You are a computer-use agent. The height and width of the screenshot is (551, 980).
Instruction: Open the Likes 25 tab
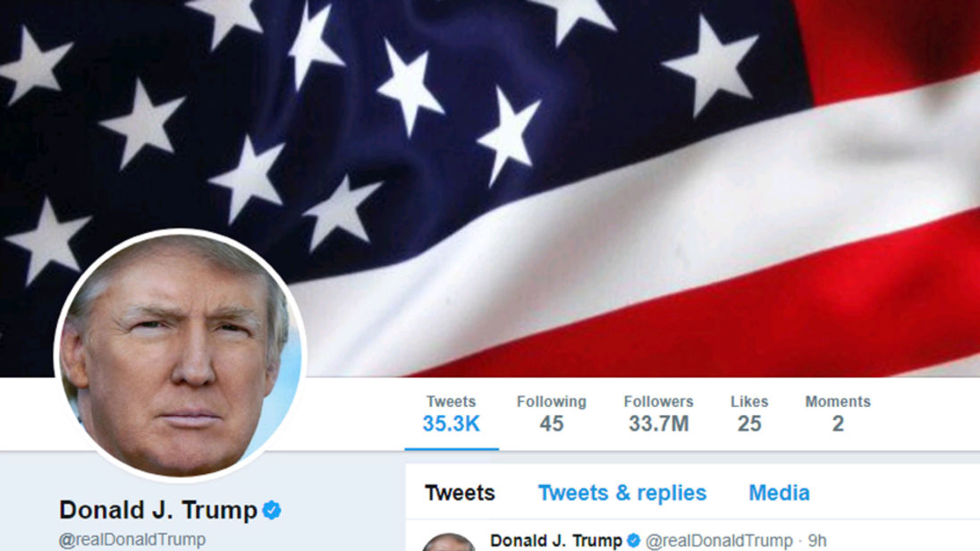[x=749, y=413]
